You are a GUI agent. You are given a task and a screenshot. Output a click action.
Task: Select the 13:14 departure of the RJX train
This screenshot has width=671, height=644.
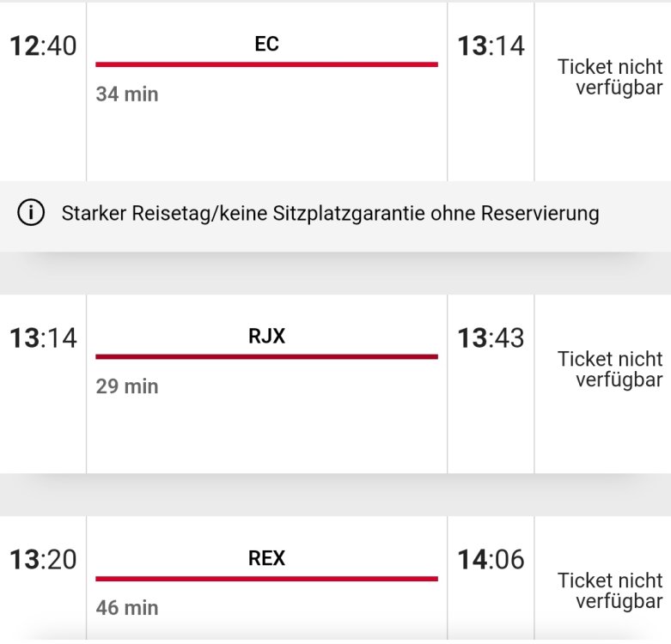point(43,338)
